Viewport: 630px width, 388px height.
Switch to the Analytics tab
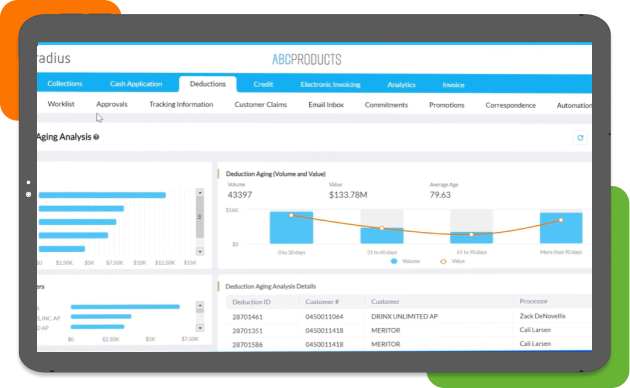(x=401, y=85)
